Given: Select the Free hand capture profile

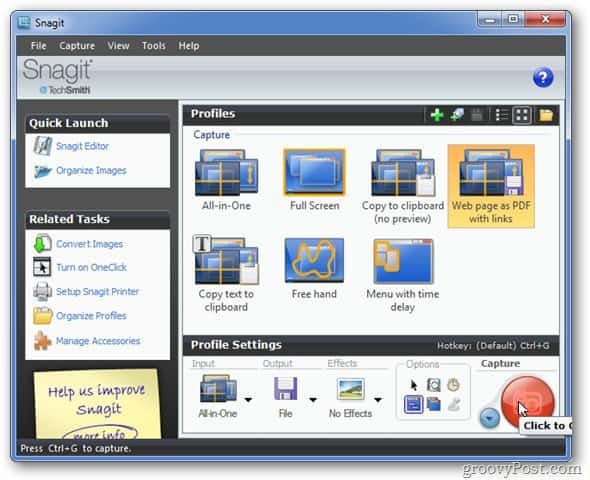Looking at the screenshot, I should (x=314, y=269).
